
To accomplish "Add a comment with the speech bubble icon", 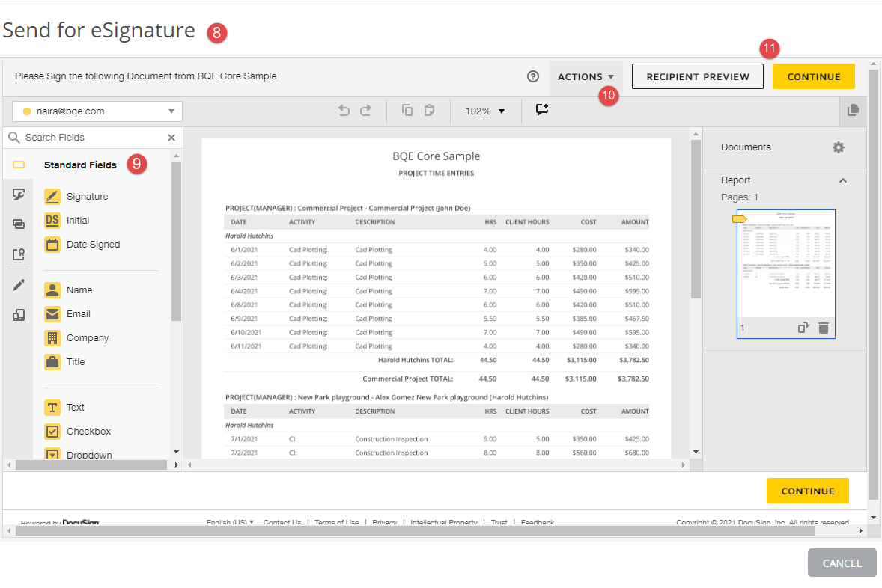I will [541, 110].
